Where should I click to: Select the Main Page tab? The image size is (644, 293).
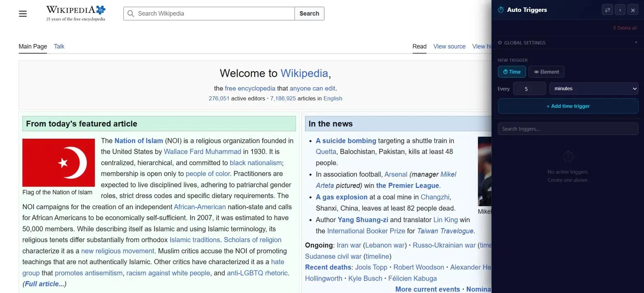(33, 46)
